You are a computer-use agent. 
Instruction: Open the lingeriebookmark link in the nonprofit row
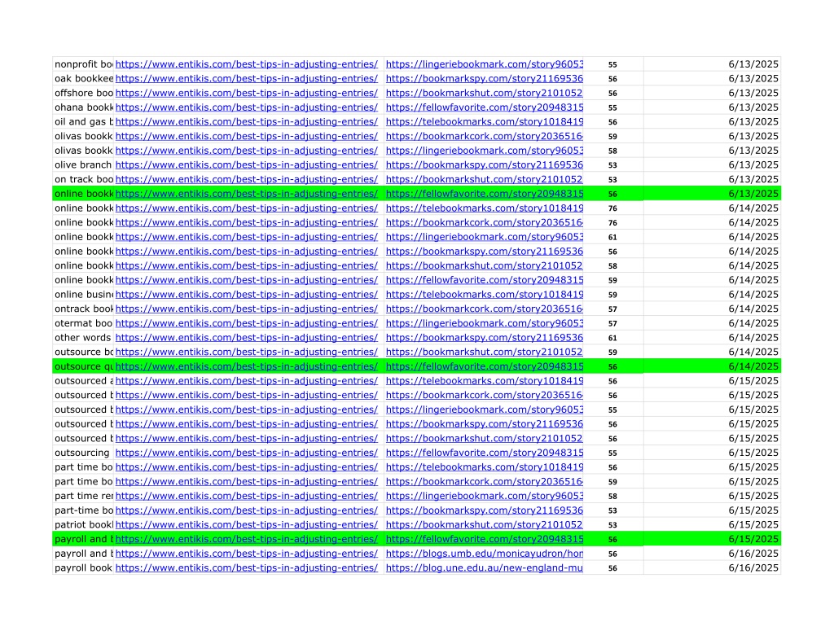tap(484, 64)
